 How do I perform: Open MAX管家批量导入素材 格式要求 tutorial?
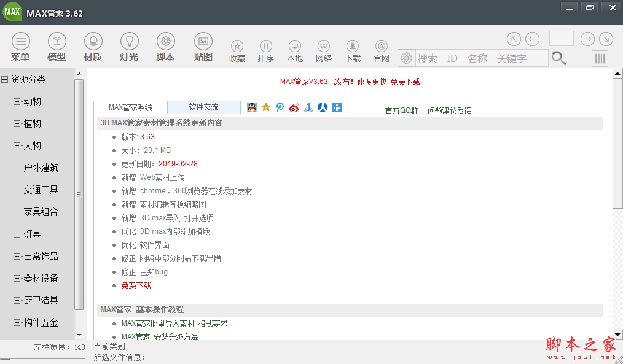click(174, 323)
